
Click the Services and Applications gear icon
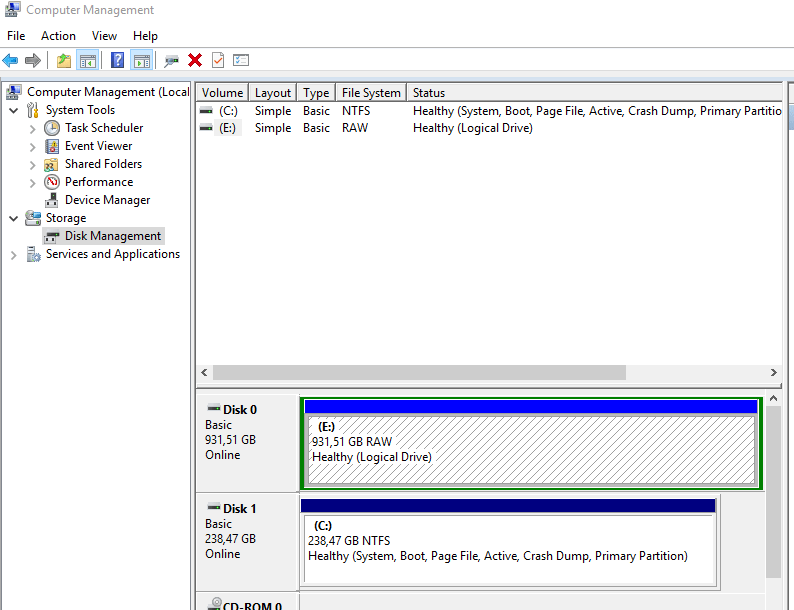(33, 254)
